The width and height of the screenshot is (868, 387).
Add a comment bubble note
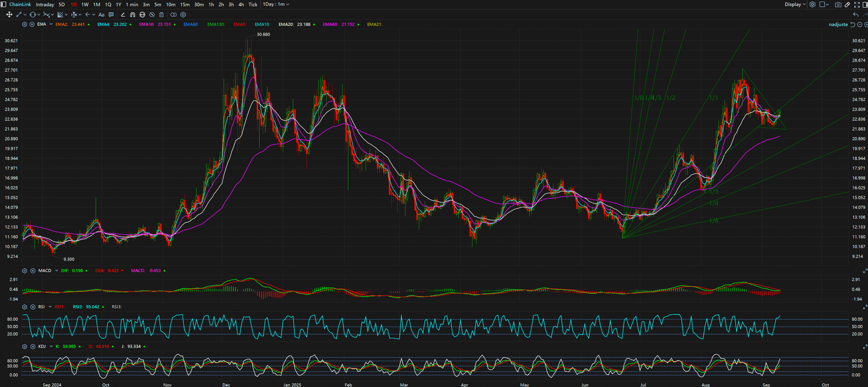111,15
